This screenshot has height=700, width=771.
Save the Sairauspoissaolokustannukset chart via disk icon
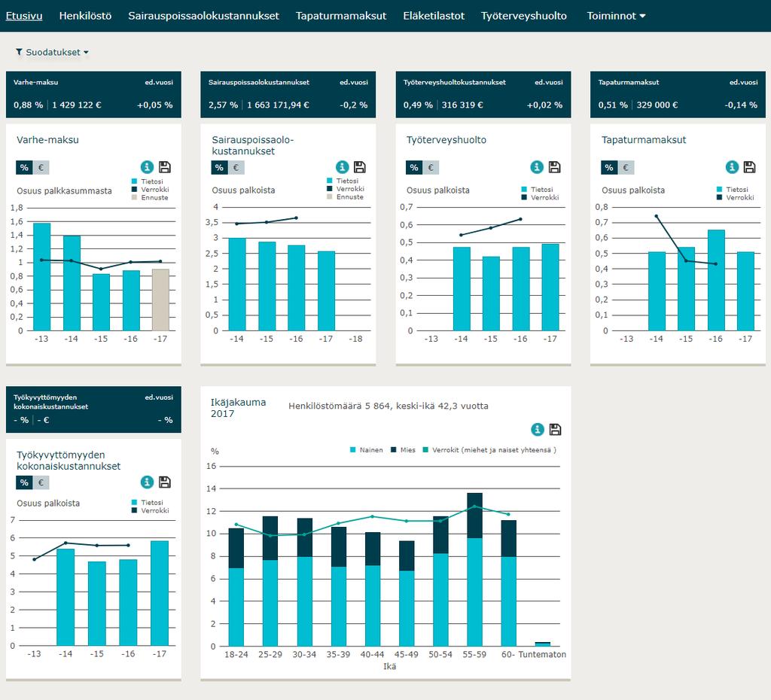pyautogui.click(x=359, y=167)
